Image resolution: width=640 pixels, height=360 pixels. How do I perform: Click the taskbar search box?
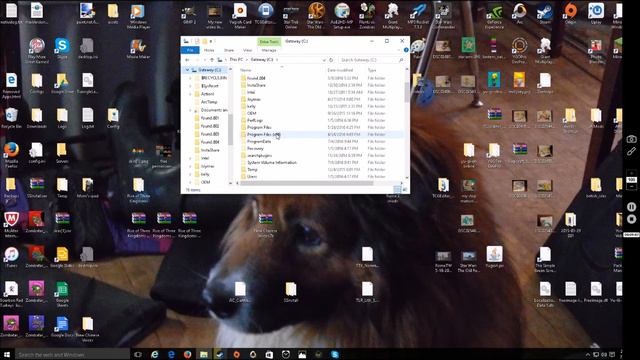(x=72, y=355)
